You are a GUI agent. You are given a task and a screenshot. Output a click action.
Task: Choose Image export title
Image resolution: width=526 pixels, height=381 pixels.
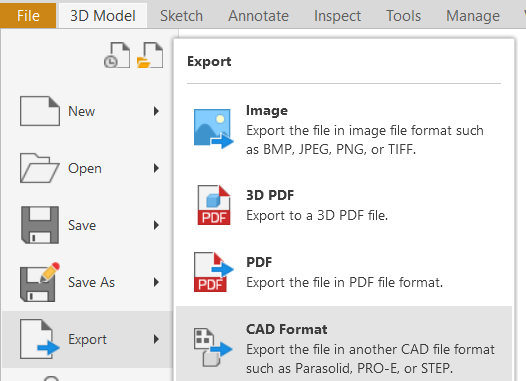tap(267, 111)
